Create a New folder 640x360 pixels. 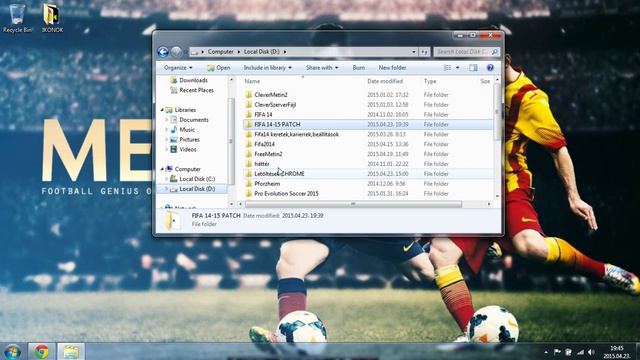pos(392,68)
